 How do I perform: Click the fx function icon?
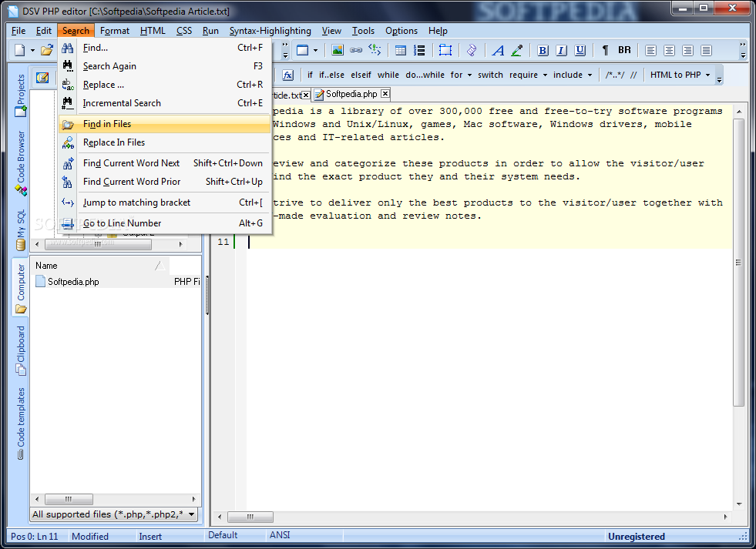click(x=288, y=75)
